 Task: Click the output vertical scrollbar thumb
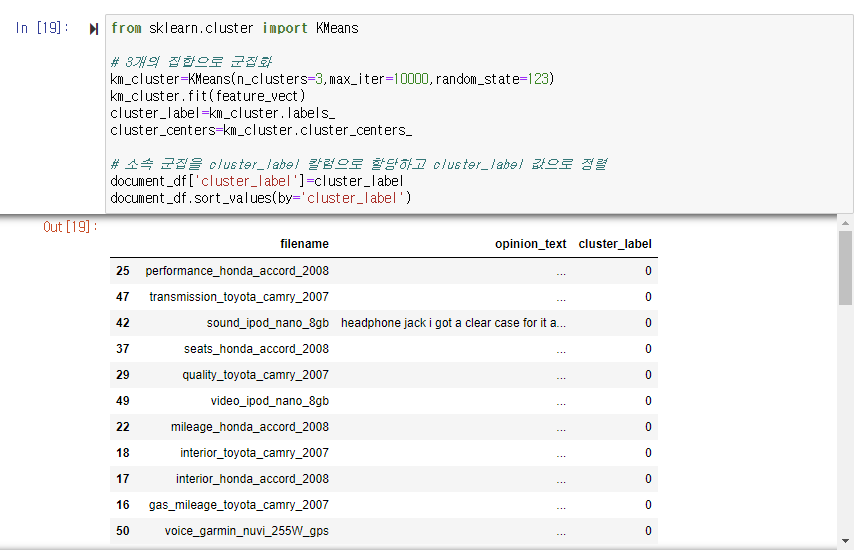coord(845,268)
